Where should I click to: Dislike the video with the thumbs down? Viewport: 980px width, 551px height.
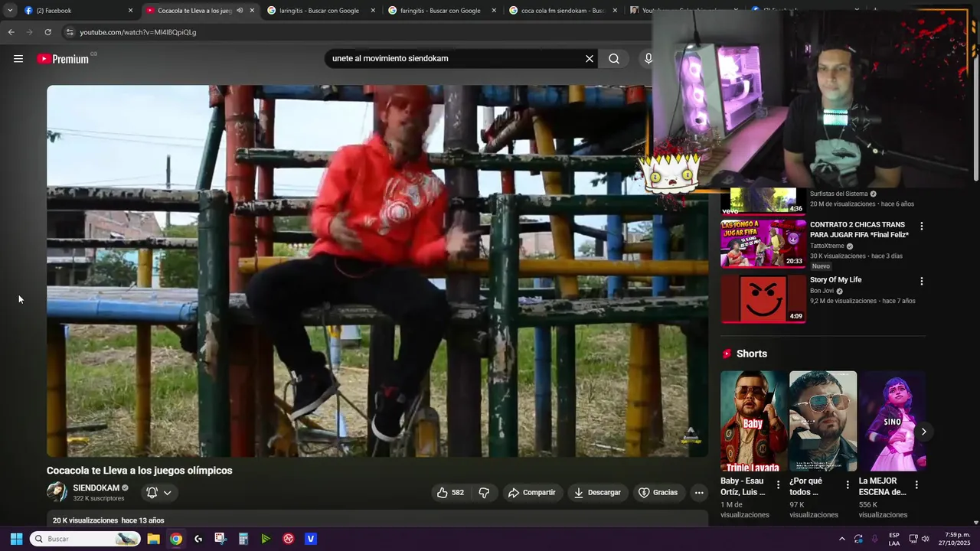point(484,493)
